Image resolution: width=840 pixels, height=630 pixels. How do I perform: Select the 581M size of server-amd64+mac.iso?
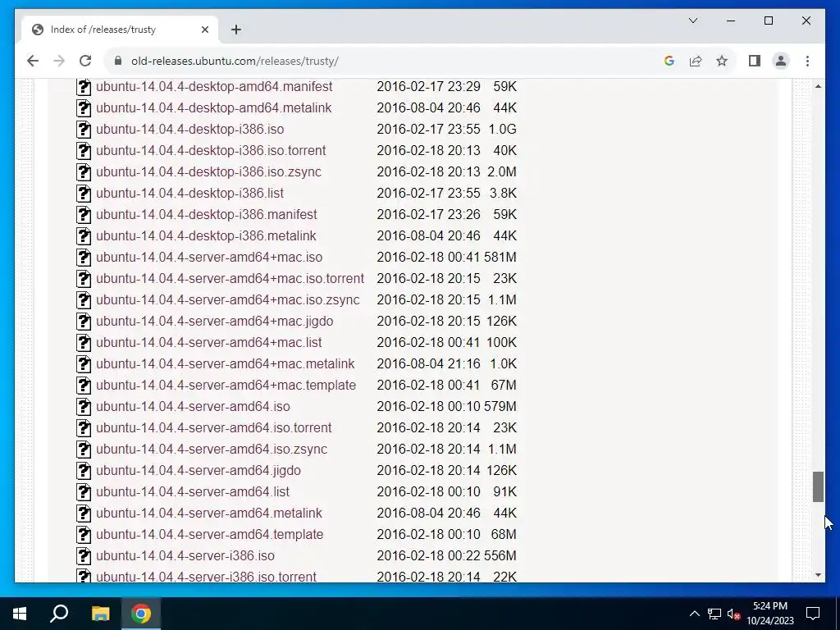point(500,257)
